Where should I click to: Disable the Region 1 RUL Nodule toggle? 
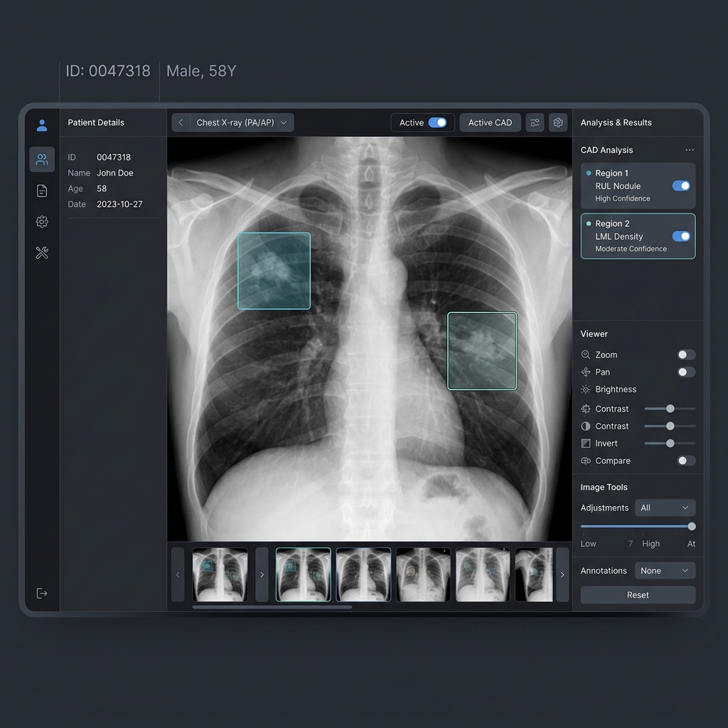pos(681,185)
